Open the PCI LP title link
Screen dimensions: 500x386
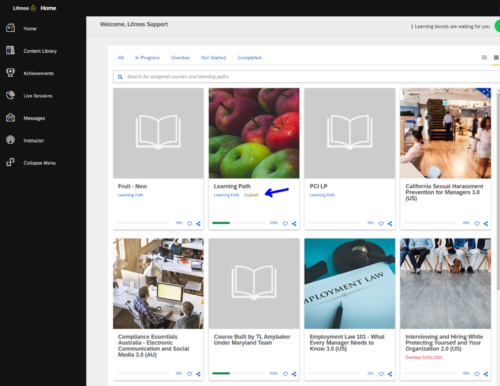coord(318,186)
